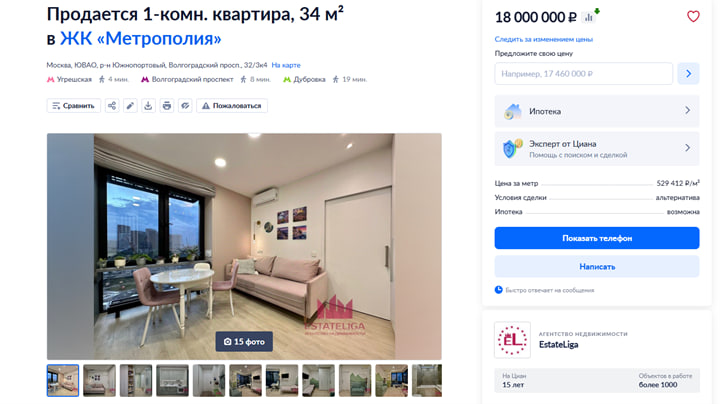Click the share listing icon

[112, 106]
